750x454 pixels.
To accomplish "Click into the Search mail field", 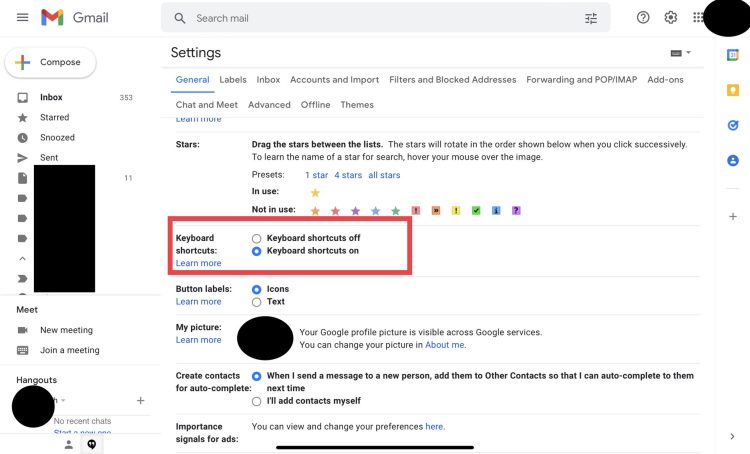I will point(380,18).
